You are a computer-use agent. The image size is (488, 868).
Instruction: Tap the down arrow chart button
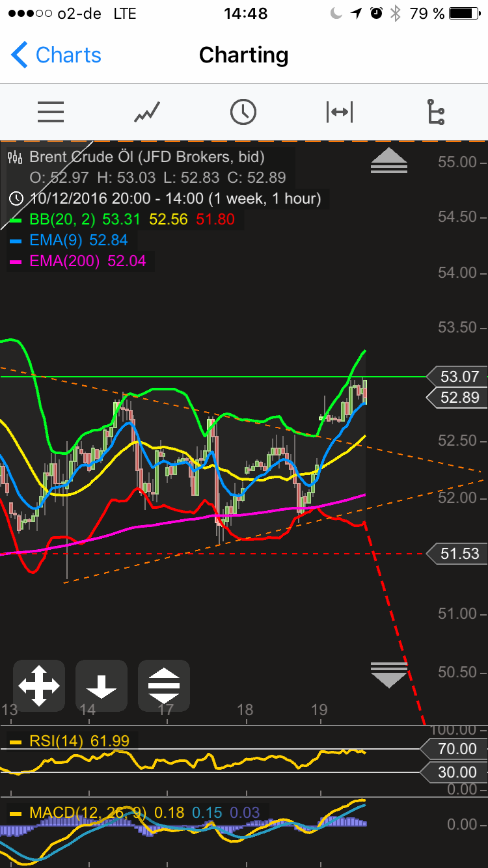[102, 686]
